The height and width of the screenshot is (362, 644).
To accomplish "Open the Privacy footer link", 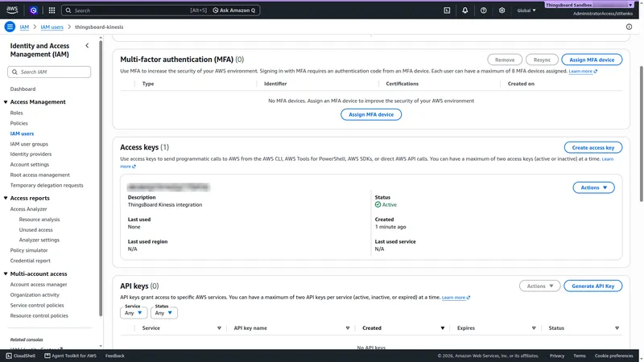I will click(557, 356).
